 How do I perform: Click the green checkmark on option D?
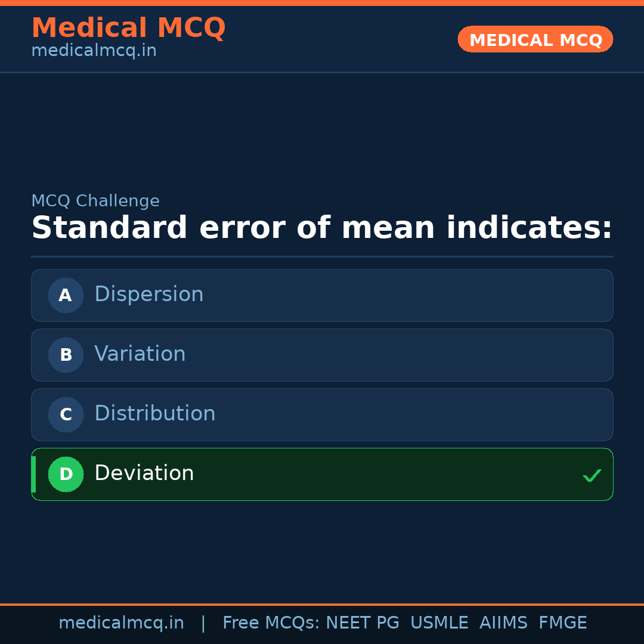[x=592, y=475]
